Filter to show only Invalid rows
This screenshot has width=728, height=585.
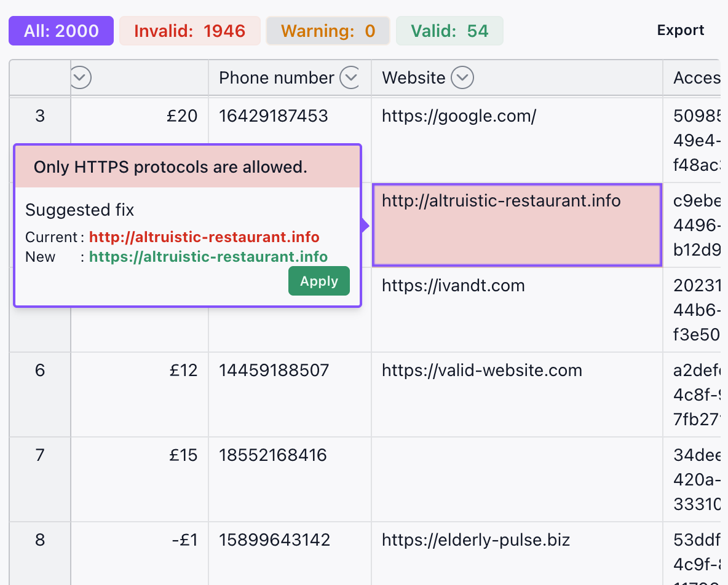pos(189,29)
